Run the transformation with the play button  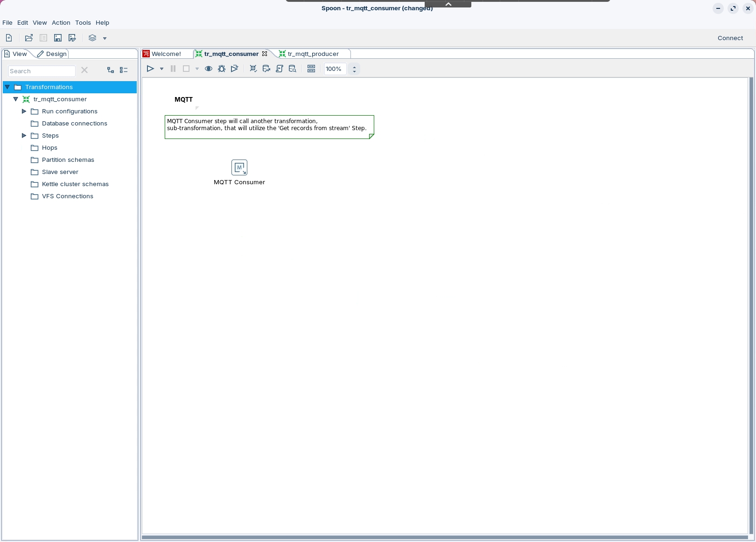click(150, 69)
